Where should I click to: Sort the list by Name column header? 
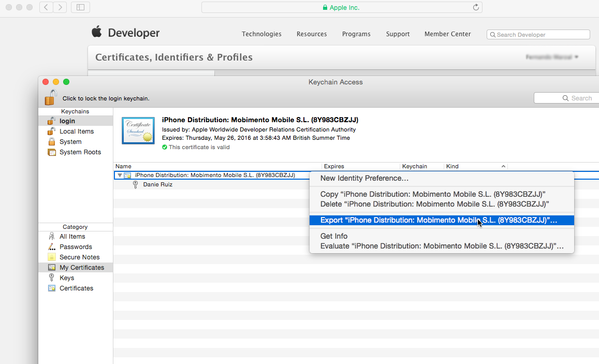(x=218, y=166)
